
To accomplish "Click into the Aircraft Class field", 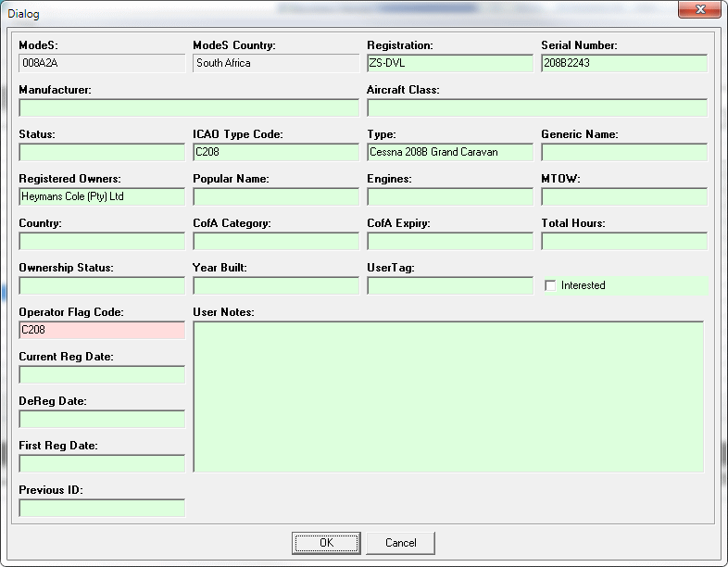I will click(536, 108).
